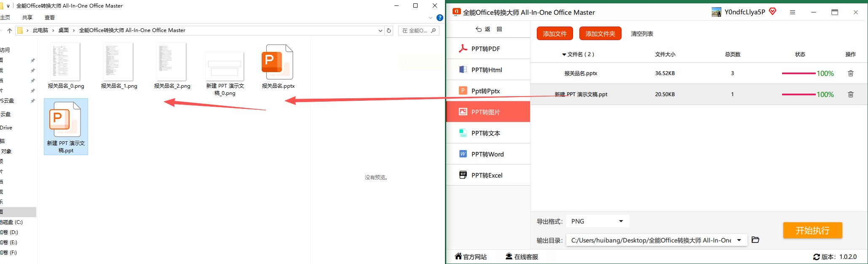Open the output folder browse icon
The width and height of the screenshot is (868, 264).
click(x=755, y=240)
